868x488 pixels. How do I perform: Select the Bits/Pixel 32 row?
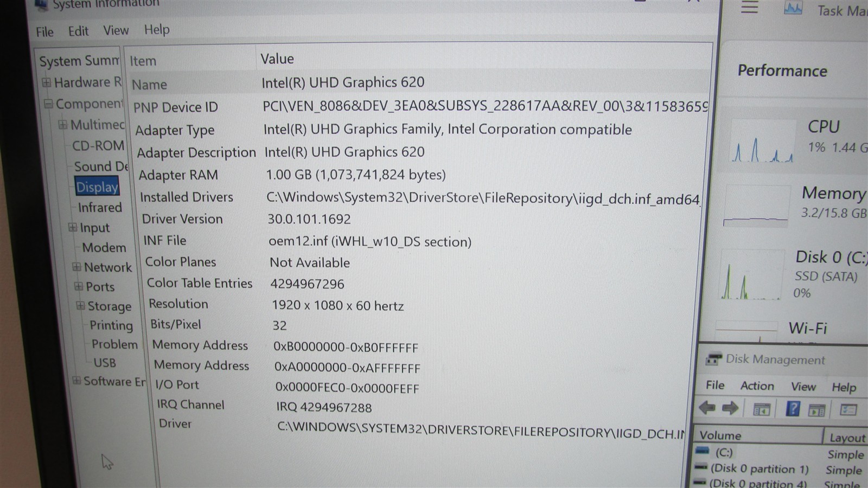click(x=422, y=325)
